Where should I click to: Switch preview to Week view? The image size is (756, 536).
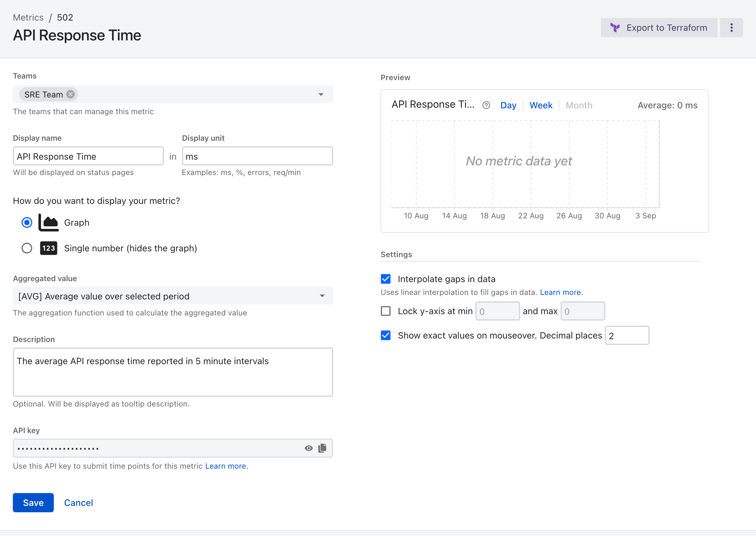tap(541, 105)
